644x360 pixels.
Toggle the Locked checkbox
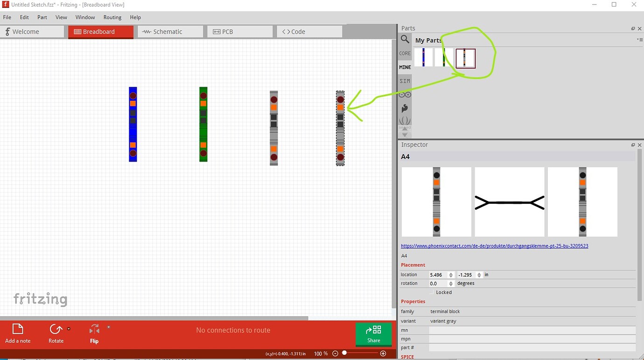[431, 292]
